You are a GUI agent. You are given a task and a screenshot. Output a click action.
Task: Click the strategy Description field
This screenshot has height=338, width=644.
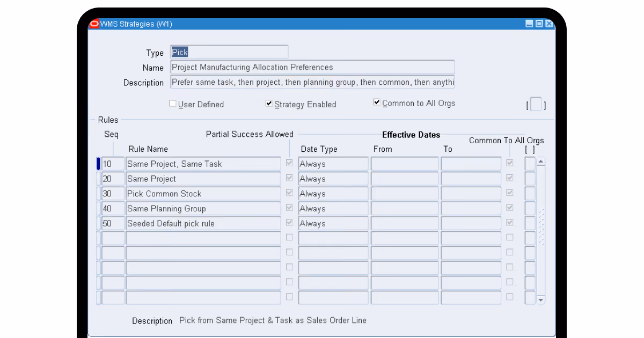312,82
